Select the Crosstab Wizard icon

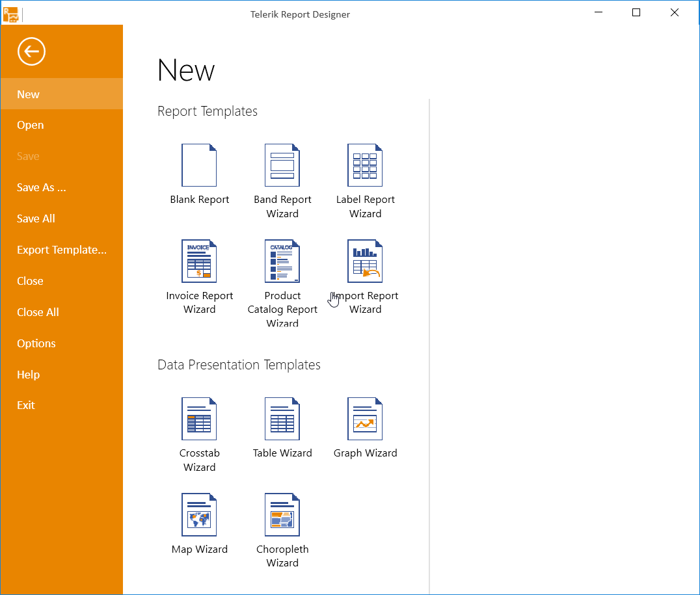click(x=199, y=419)
